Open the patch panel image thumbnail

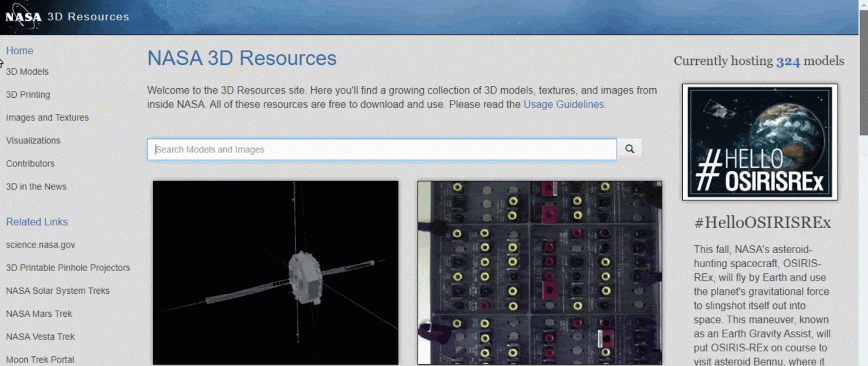point(540,272)
